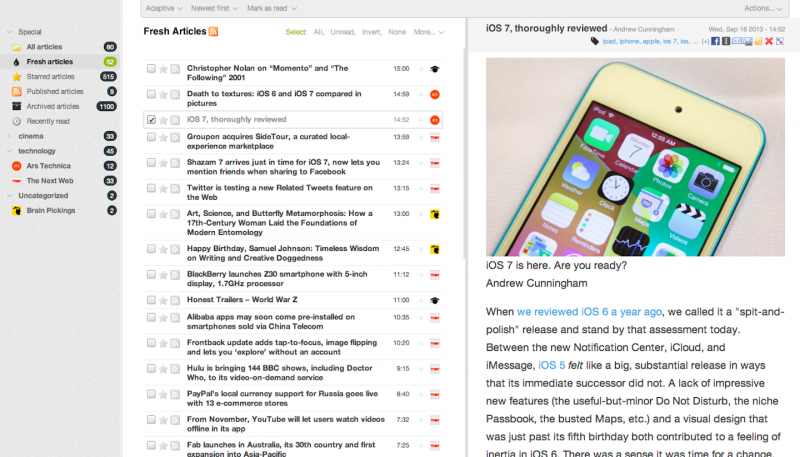Click the Unread selection link
Screen dimensions: 800x457
coord(345,32)
